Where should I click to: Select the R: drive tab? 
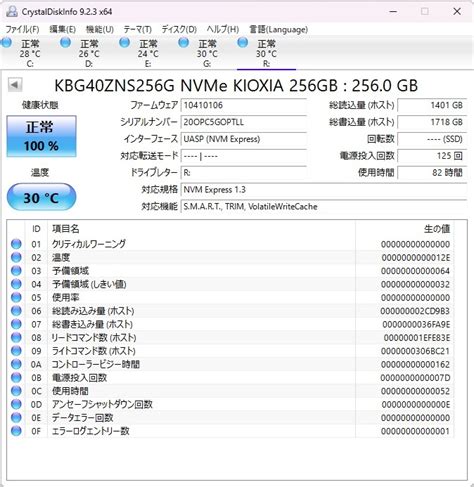click(x=266, y=53)
